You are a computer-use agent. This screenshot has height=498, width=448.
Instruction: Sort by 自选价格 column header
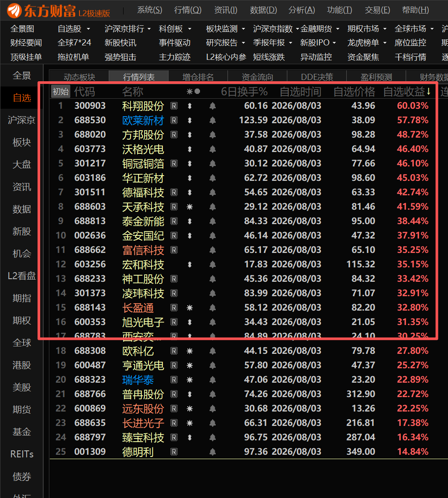tap(354, 92)
